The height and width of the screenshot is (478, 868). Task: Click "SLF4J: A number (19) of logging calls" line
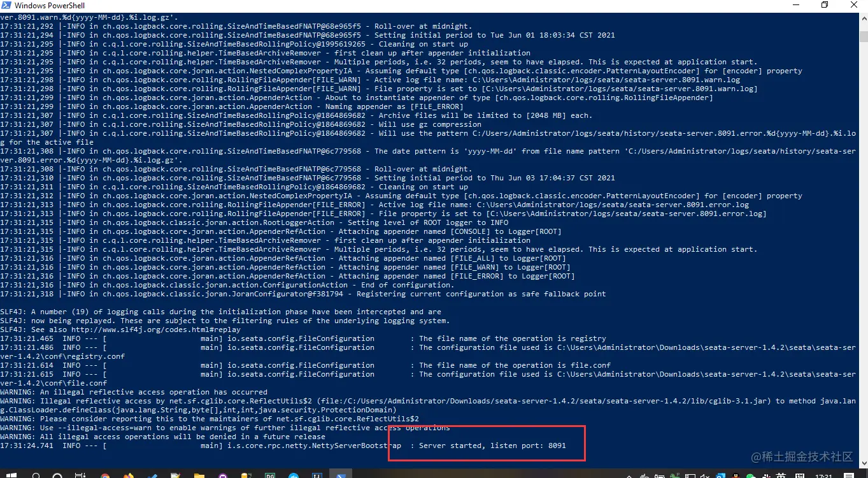tap(220, 312)
